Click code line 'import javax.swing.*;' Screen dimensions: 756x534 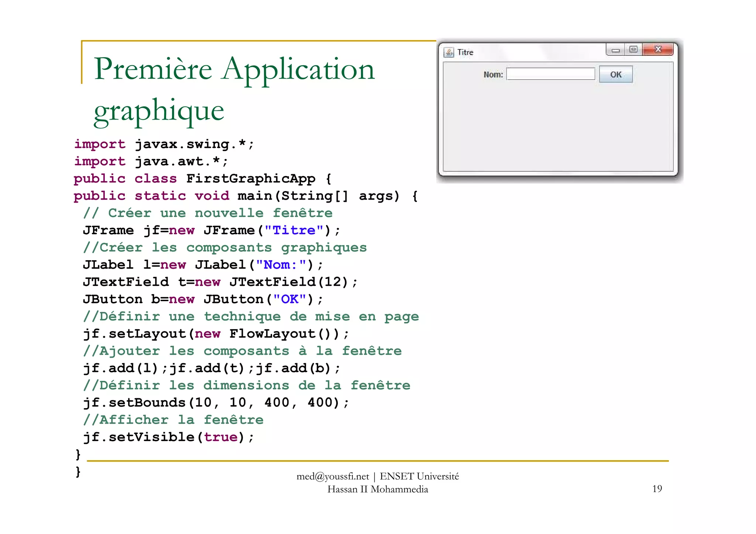(164, 144)
